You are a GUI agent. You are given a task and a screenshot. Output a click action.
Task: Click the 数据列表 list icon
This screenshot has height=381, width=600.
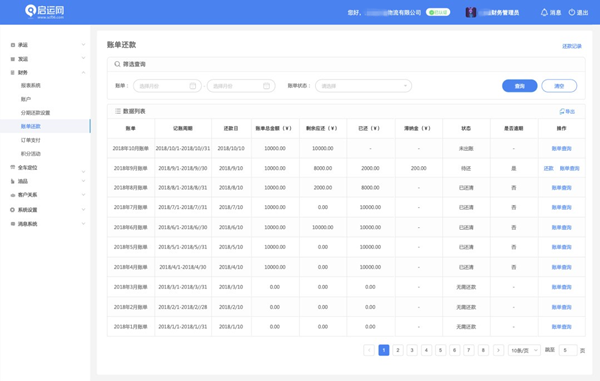click(118, 111)
